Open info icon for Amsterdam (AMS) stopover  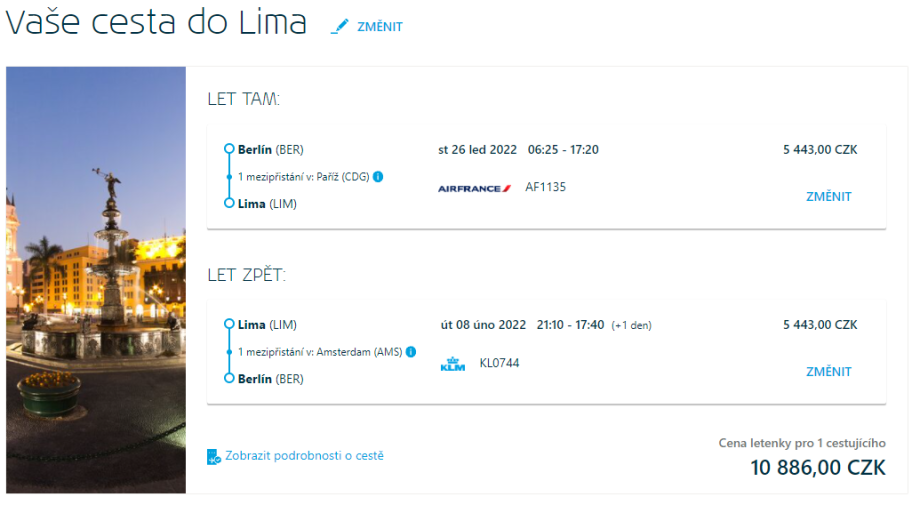(x=411, y=352)
